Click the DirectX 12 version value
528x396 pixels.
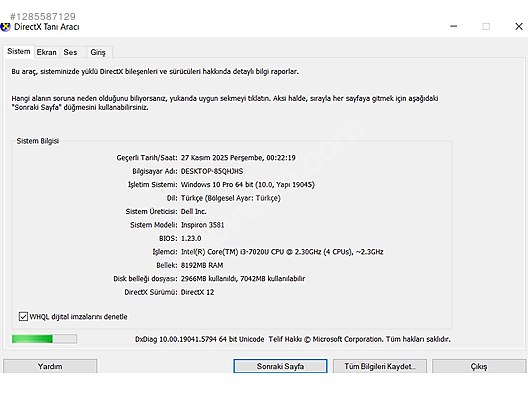pyautogui.click(x=197, y=292)
